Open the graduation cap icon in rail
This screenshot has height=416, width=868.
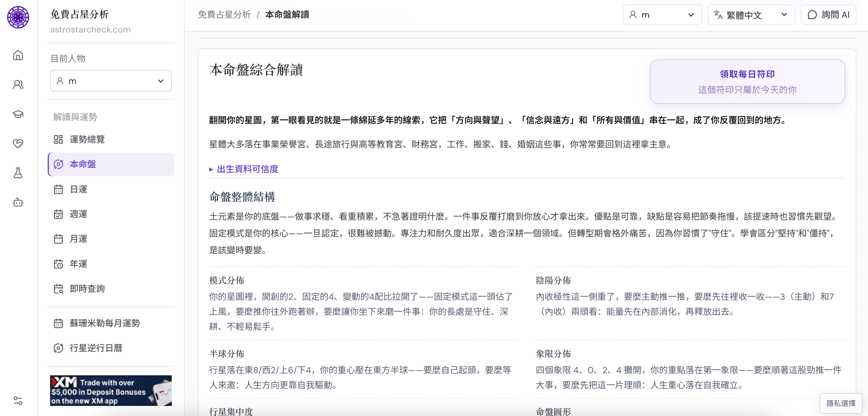pos(18,114)
